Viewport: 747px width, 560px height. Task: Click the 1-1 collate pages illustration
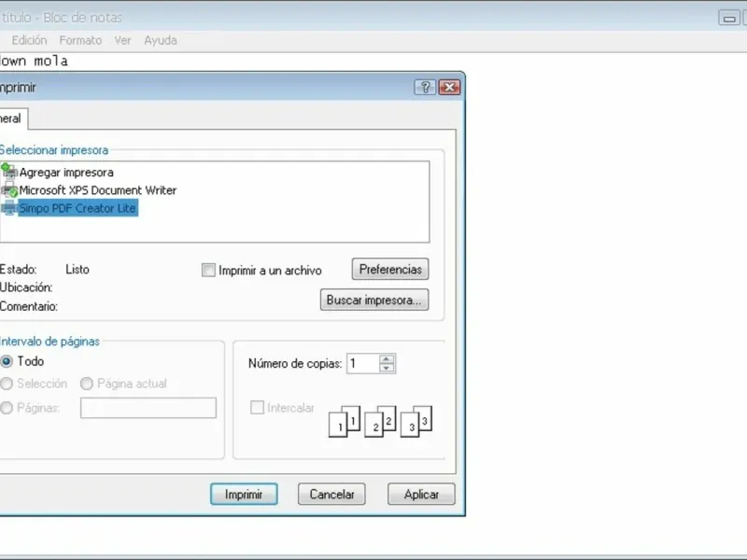[345, 421]
